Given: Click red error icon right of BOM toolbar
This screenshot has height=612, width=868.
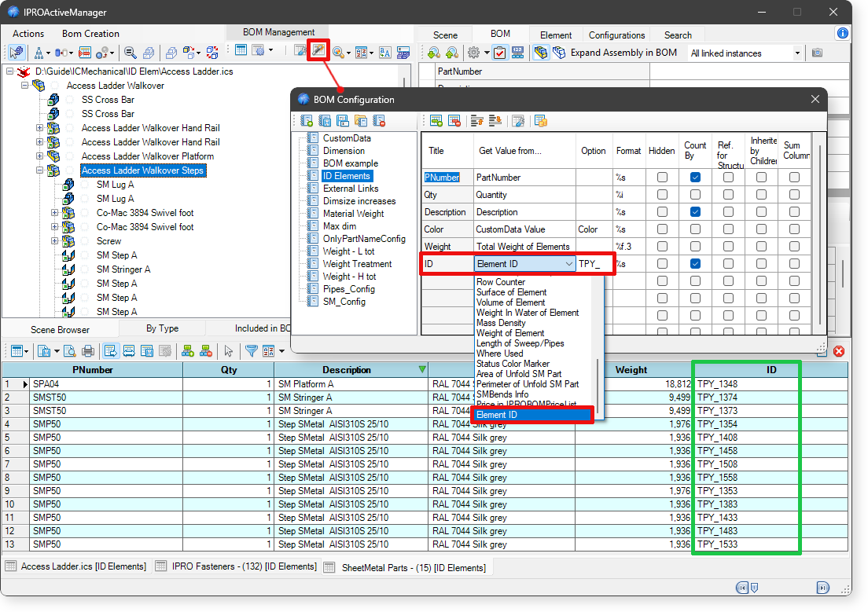Looking at the screenshot, I should click(x=839, y=351).
